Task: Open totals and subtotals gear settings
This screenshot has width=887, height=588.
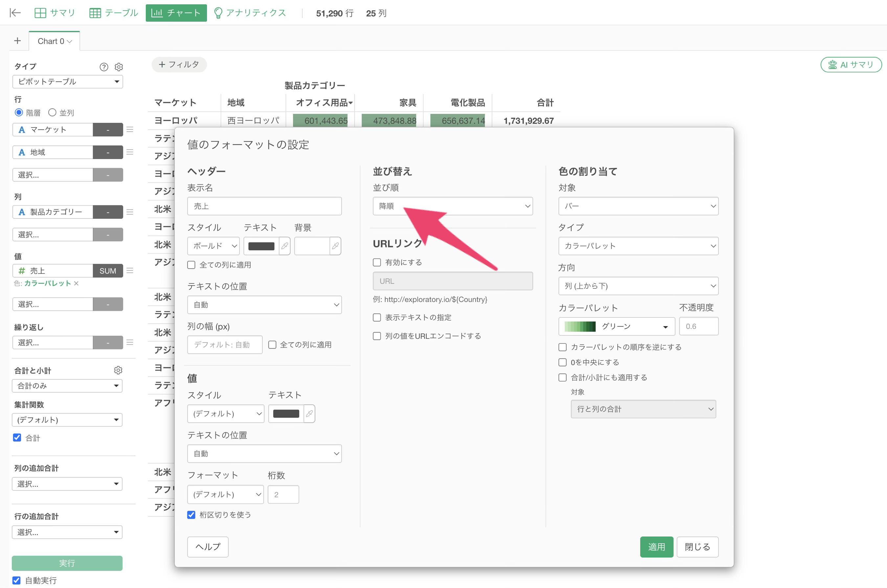Action: coord(118,370)
